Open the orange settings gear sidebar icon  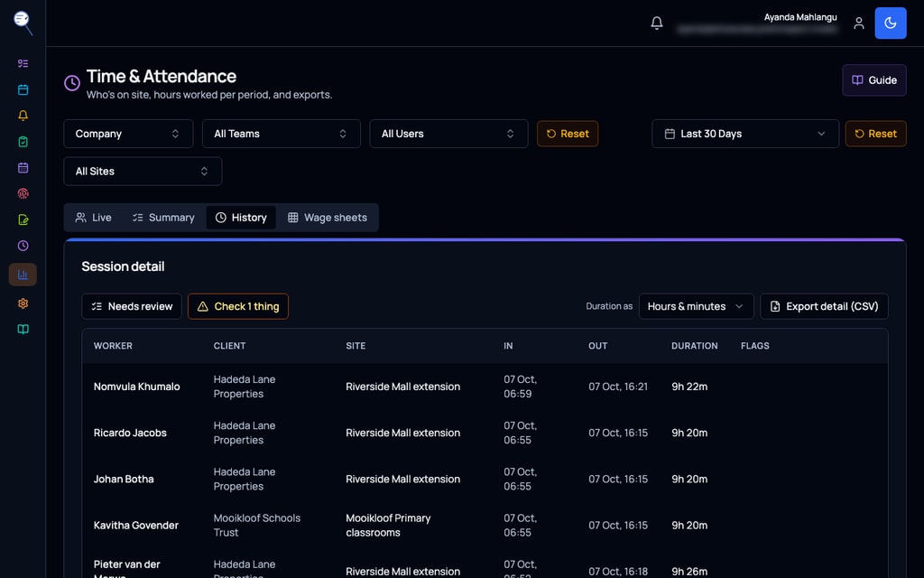pos(23,303)
